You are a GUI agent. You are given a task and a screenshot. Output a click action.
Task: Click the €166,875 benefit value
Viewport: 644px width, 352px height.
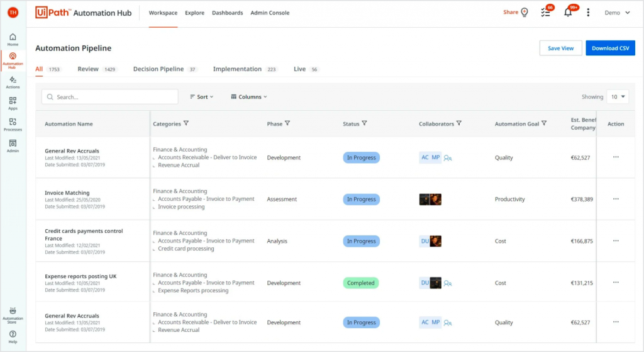(x=582, y=241)
